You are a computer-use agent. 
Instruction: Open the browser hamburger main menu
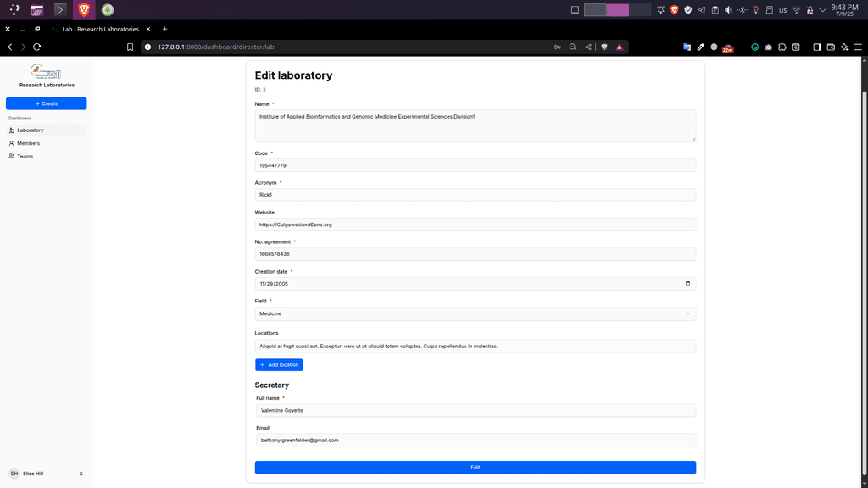point(858,47)
